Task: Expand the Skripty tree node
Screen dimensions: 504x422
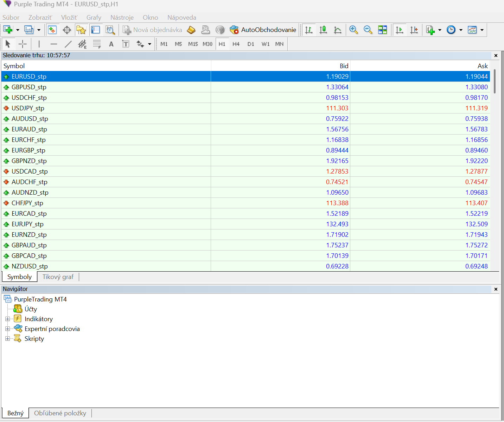Action: [x=7, y=339]
